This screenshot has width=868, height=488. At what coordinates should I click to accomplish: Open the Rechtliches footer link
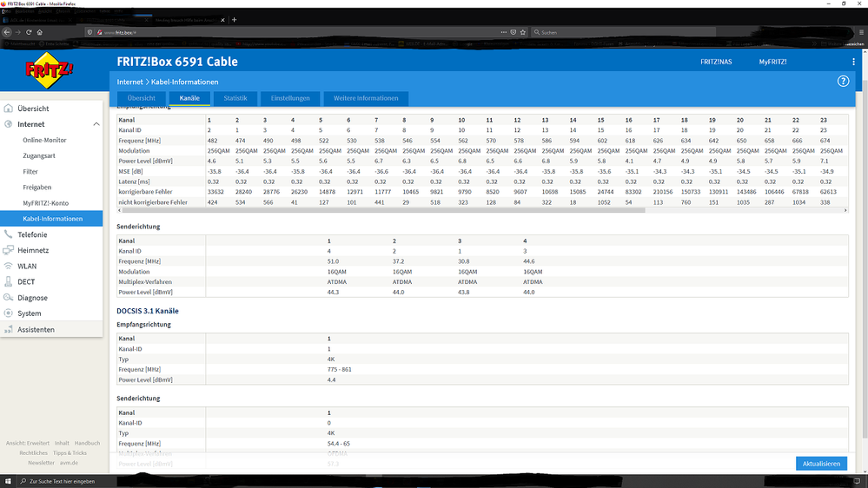coord(33,453)
